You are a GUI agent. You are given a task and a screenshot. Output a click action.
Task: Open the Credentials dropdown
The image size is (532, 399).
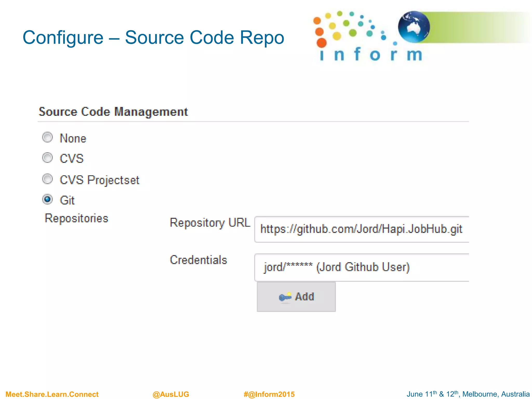click(x=362, y=267)
